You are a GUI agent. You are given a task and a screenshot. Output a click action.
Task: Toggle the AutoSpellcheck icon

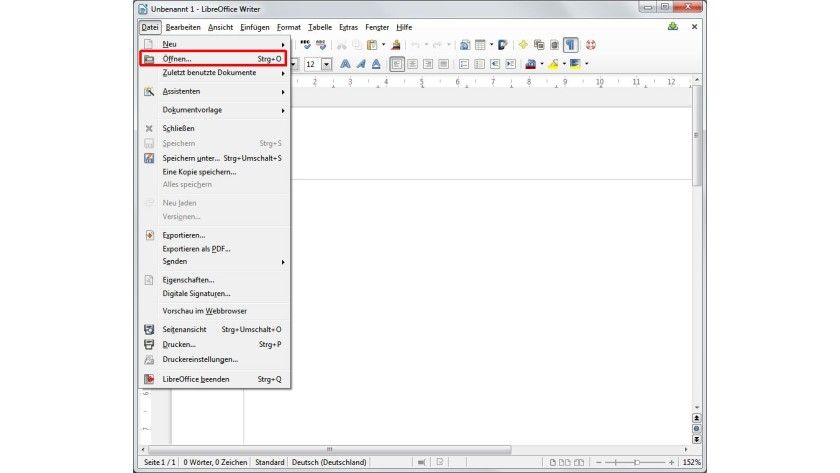click(x=321, y=45)
